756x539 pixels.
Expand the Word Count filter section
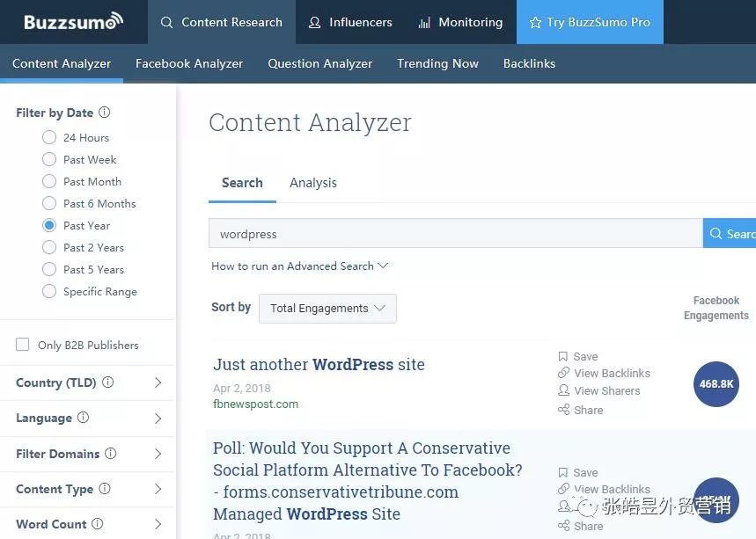(x=158, y=524)
